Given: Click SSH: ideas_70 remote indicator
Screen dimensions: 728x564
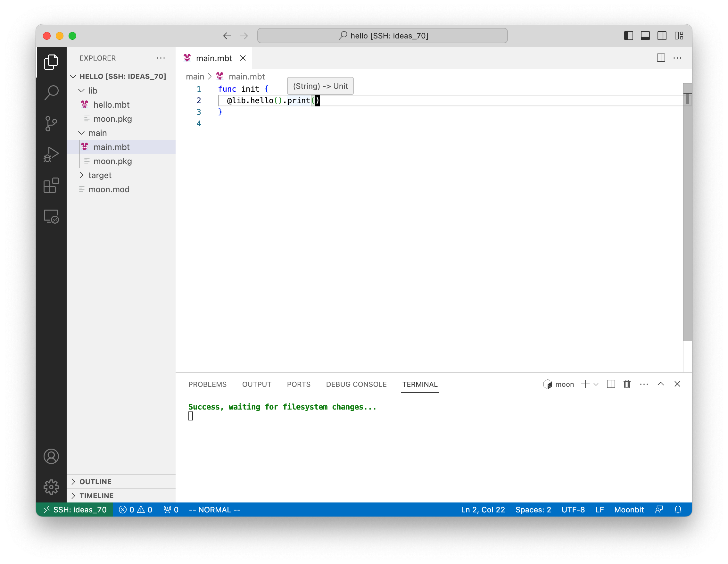Looking at the screenshot, I should [x=75, y=510].
